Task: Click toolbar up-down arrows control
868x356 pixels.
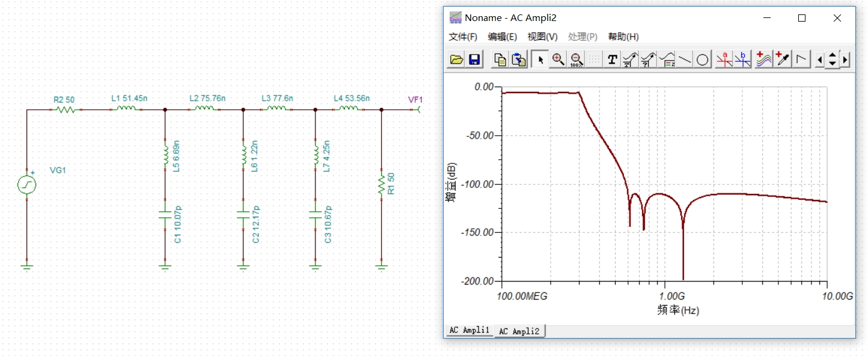Action: click(833, 59)
